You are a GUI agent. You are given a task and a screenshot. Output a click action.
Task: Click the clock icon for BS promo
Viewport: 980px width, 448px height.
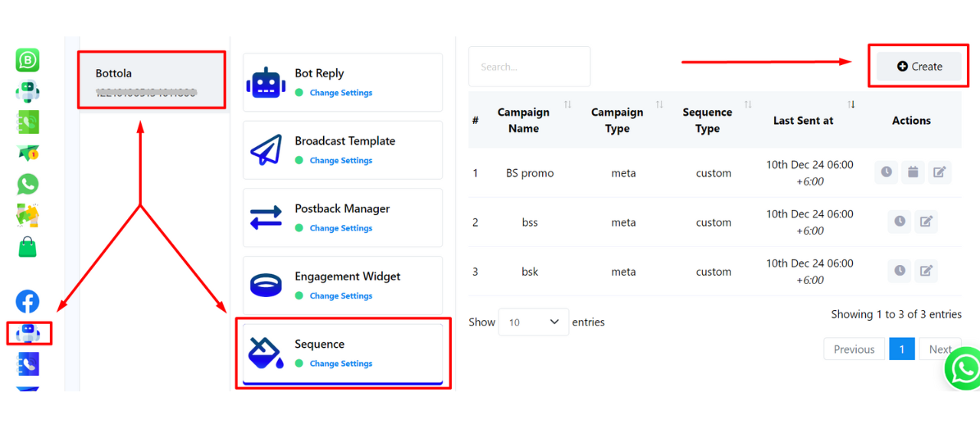(886, 172)
